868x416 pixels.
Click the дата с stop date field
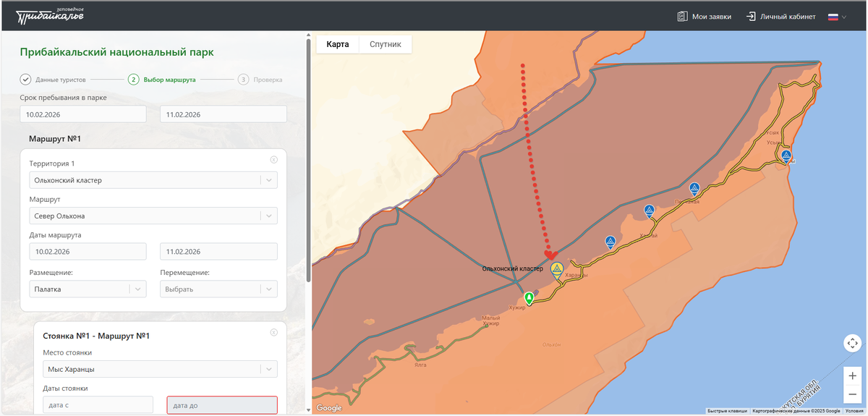pyautogui.click(x=98, y=405)
